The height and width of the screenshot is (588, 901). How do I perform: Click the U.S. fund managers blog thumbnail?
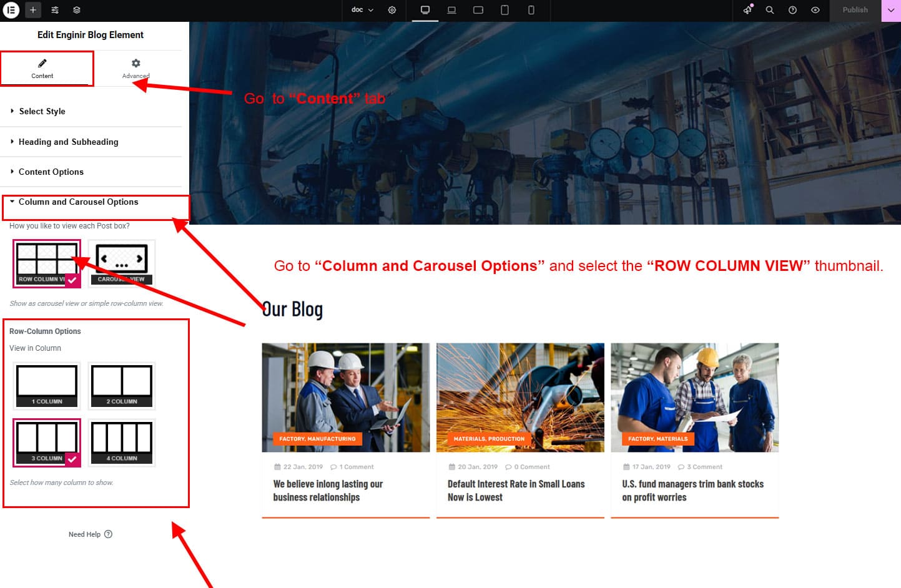[x=694, y=397]
